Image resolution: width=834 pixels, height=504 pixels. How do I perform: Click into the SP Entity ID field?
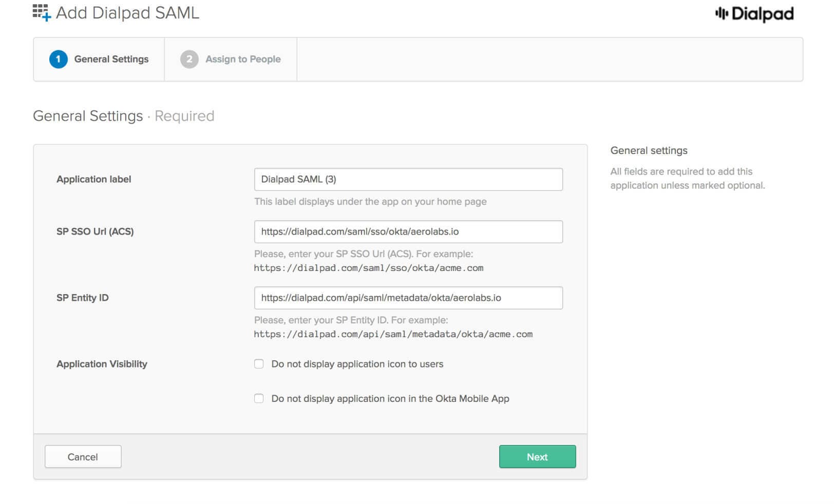[408, 298]
